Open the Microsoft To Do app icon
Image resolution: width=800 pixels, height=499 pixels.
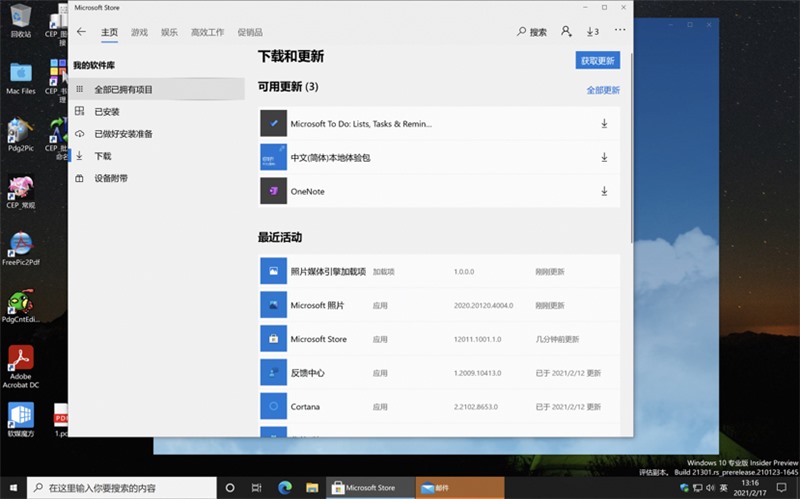tap(273, 123)
